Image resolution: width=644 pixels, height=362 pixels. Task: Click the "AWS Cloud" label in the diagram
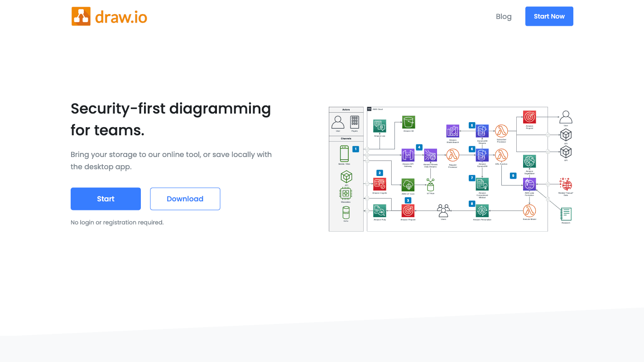click(x=378, y=109)
